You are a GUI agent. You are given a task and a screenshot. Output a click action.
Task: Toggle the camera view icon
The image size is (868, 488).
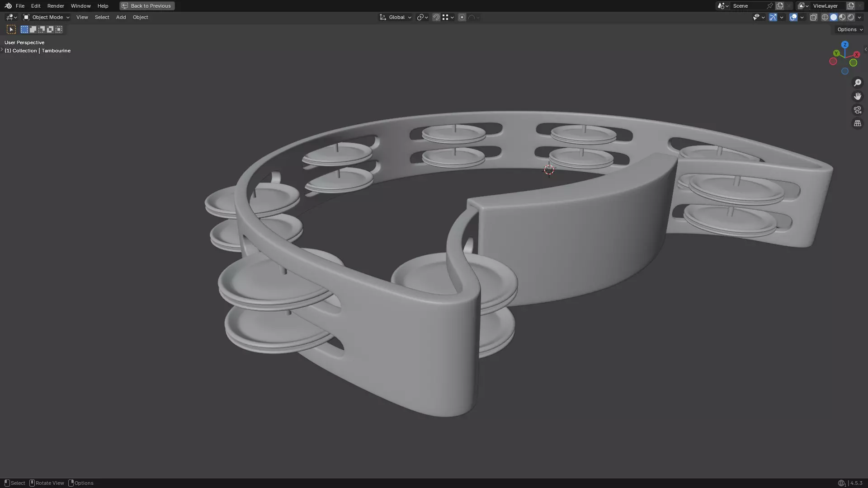pos(858,110)
